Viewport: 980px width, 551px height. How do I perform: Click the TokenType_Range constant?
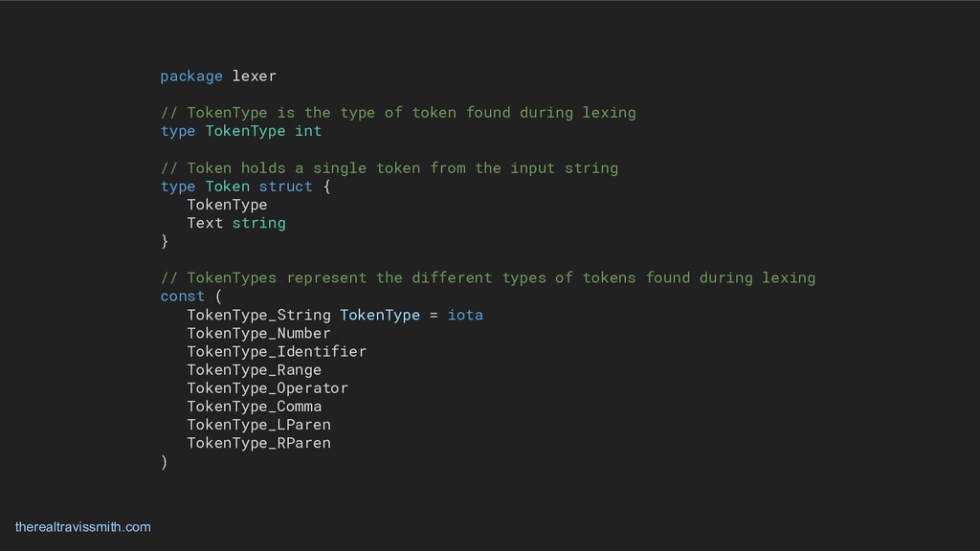point(255,370)
